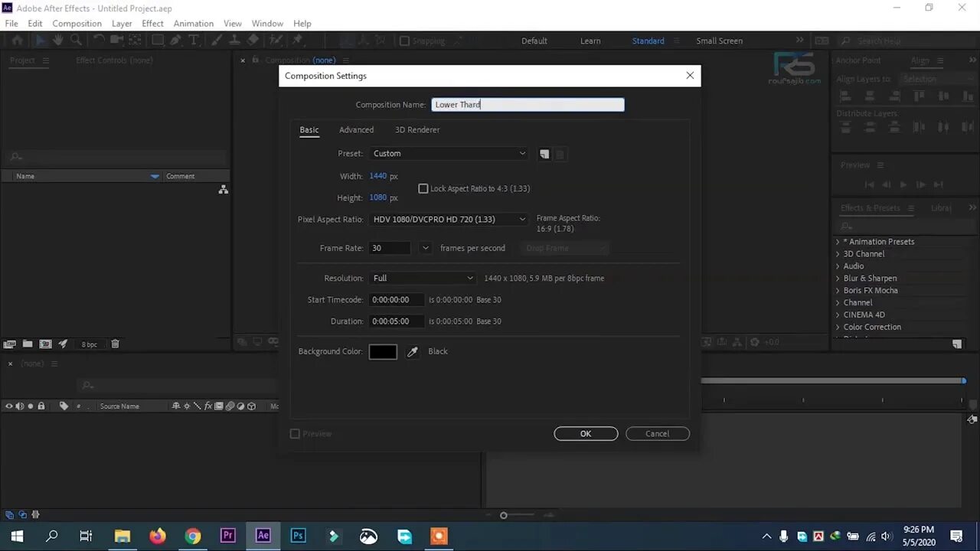Toggle the Snapping checkbox in toolbar
The height and width of the screenshot is (551, 980).
click(x=404, y=41)
